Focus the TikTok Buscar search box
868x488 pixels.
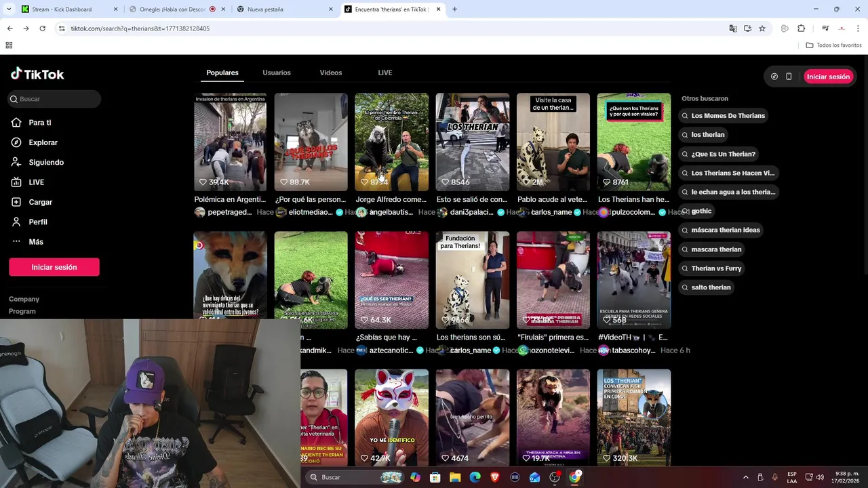[x=54, y=99]
